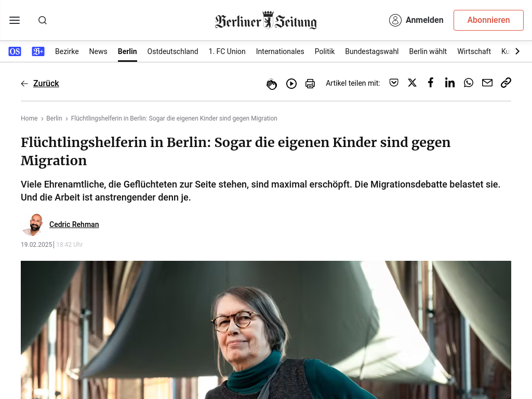Play the article audio
Viewport: 532px width, 399px height.
coord(291,84)
